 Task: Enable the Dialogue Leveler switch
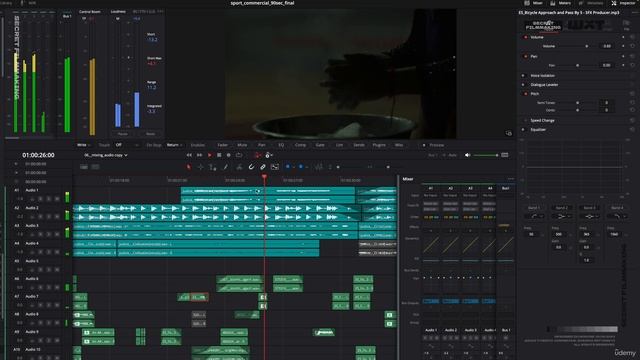pos(523,84)
